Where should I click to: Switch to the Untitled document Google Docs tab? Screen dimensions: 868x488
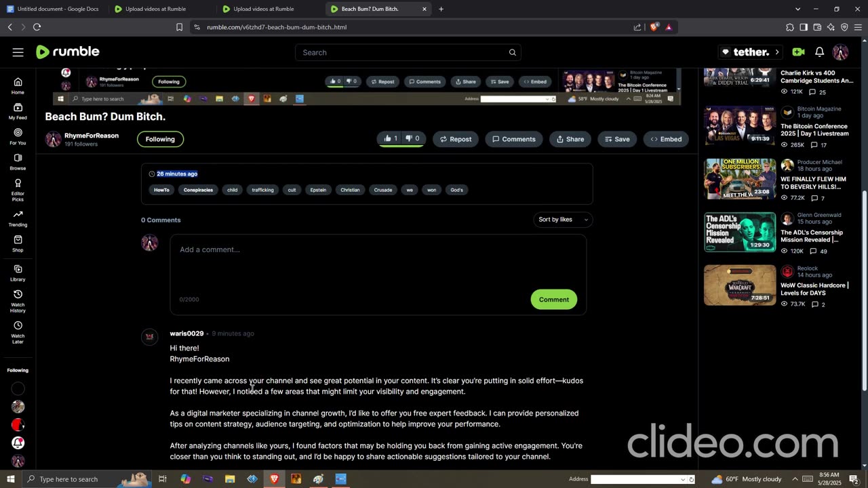tap(53, 9)
